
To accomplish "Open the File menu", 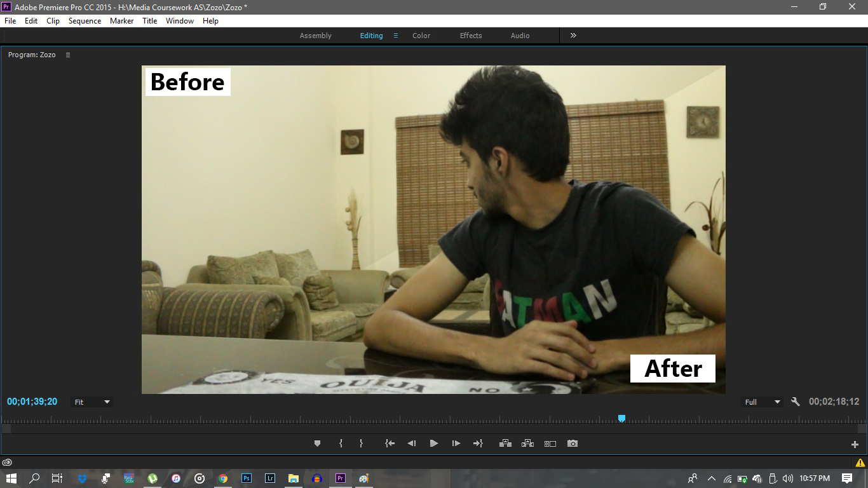I will 10,21.
